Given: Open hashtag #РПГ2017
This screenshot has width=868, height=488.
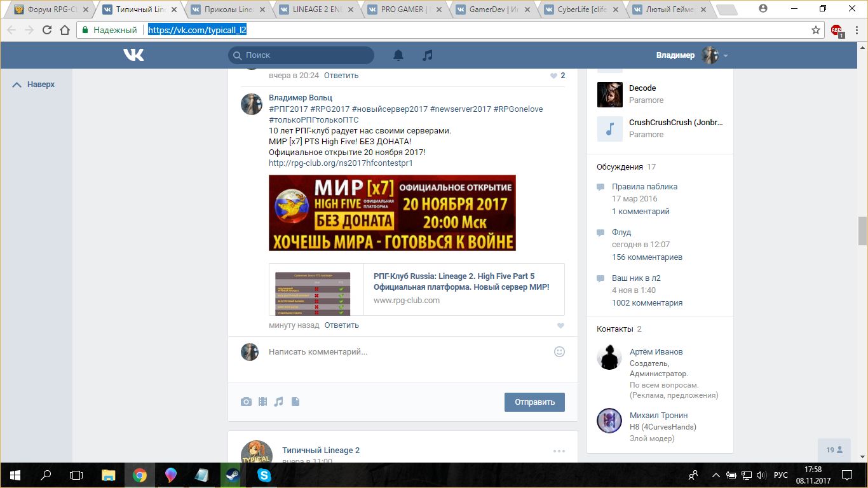Looking at the screenshot, I should coord(288,109).
